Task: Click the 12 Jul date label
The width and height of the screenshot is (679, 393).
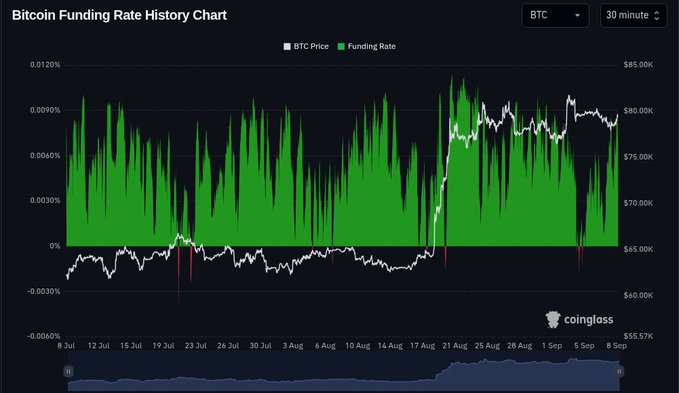Action: point(99,346)
